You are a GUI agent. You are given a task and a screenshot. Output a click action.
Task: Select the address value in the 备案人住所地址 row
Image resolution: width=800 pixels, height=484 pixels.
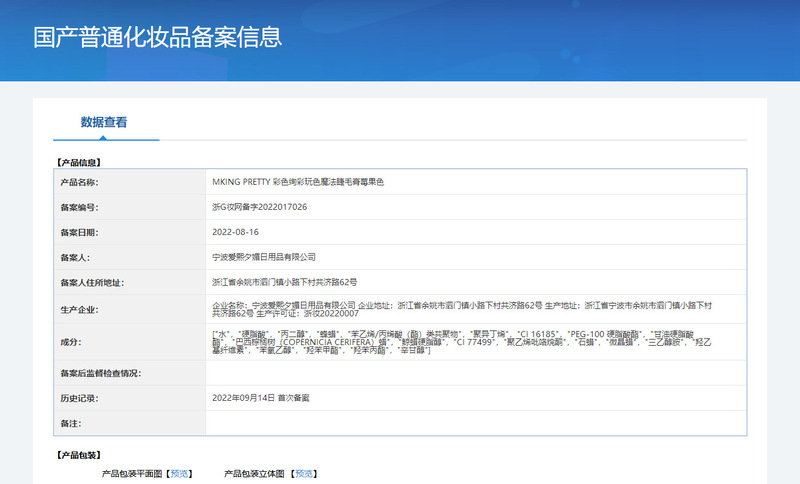[285, 282]
